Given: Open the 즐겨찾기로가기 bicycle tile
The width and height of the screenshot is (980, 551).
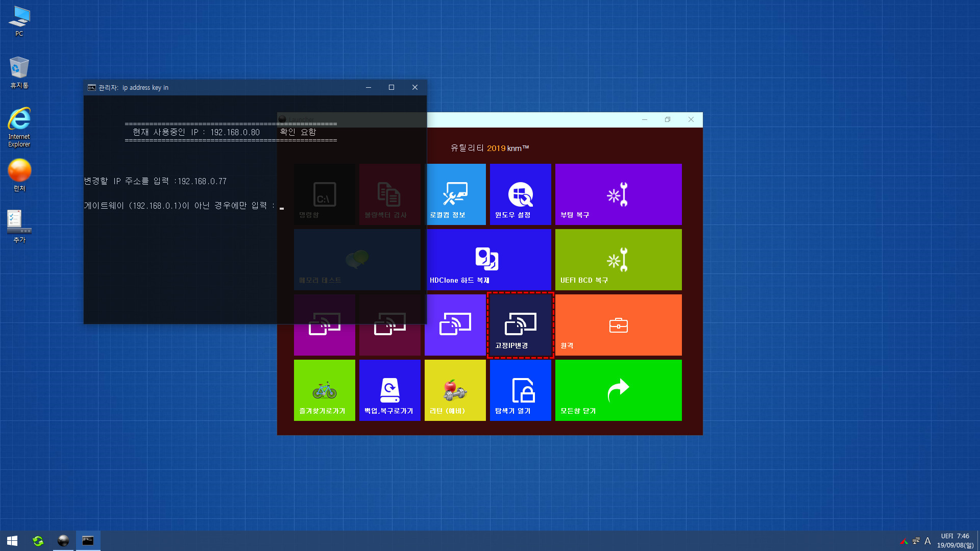Looking at the screenshot, I should [325, 390].
